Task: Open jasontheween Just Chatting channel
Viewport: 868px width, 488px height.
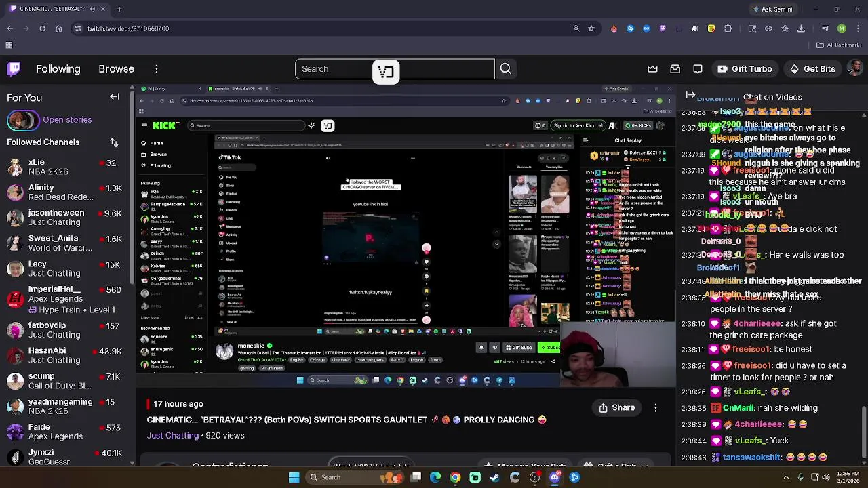Action: click(x=66, y=218)
